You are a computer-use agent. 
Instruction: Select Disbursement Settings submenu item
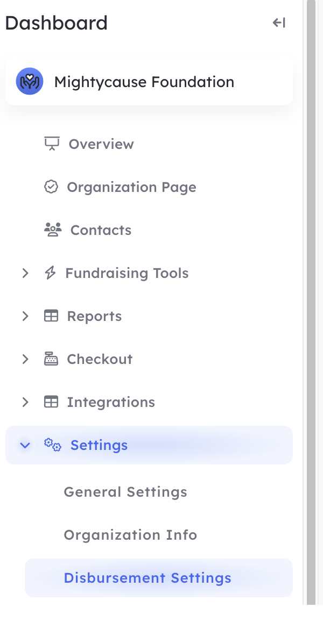pyautogui.click(x=159, y=578)
